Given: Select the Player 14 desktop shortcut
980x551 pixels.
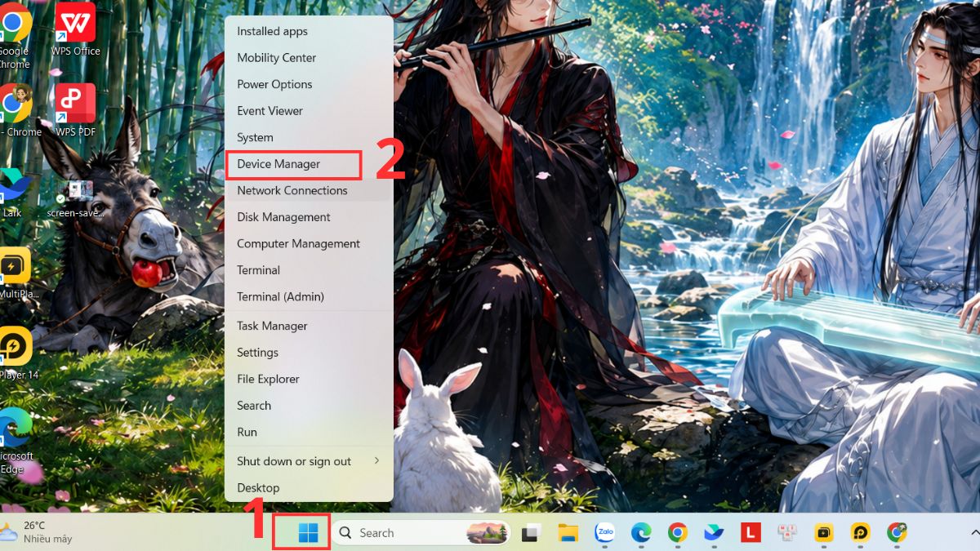Looking at the screenshot, I should (x=16, y=353).
